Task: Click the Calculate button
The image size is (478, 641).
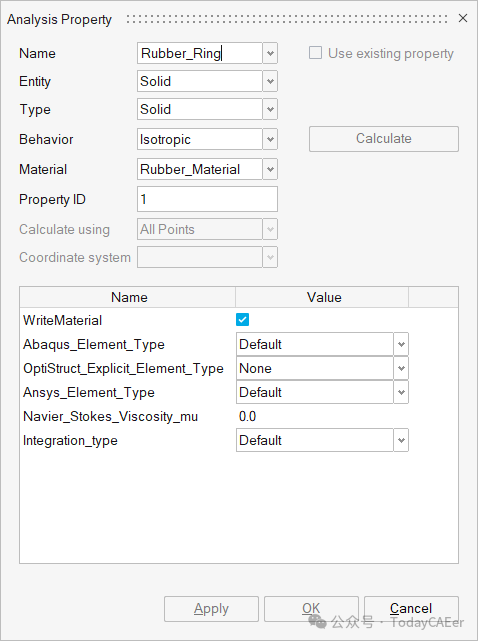Action: point(384,139)
